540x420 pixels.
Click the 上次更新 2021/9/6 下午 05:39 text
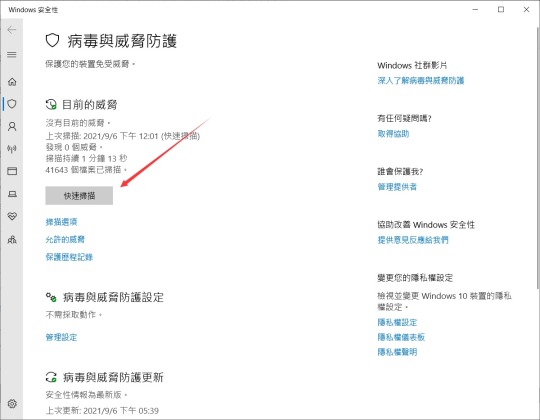(102, 411)
